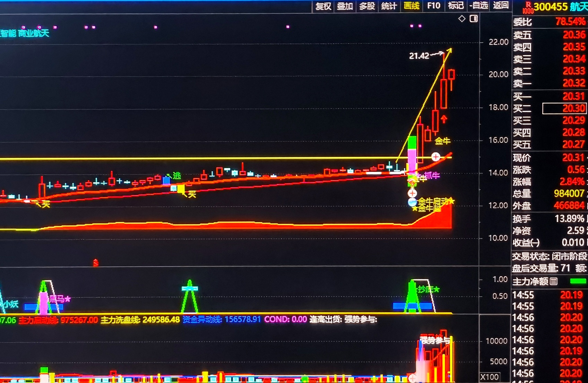Click the 换手 value 13.89%
588x383 pixels.
(x=570, y=219)
